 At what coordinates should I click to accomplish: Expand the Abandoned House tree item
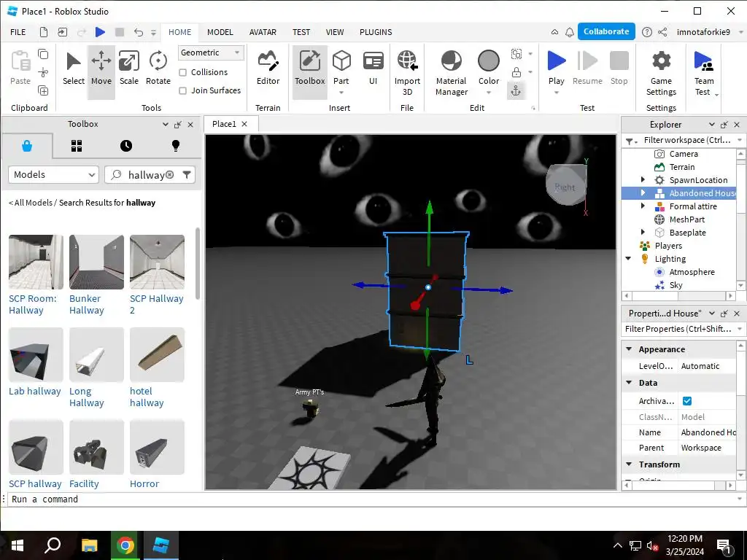pos(643,192)
